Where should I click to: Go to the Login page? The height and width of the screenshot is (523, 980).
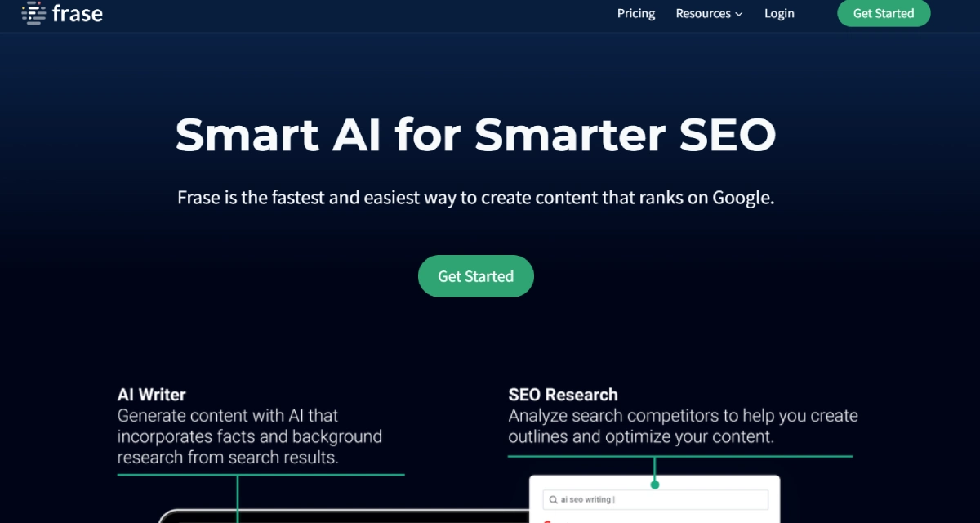[779, 13]
